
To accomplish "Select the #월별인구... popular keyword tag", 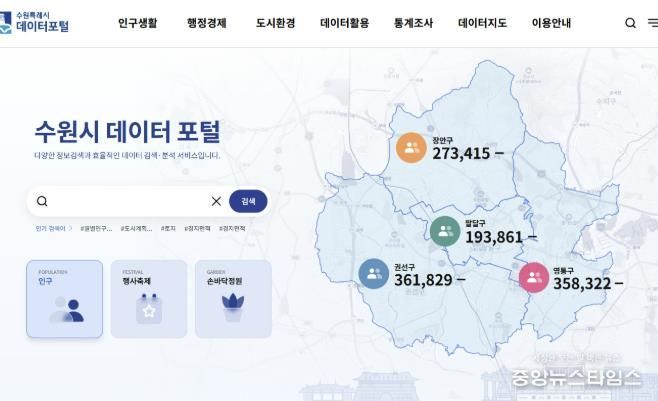I will [x=96, y=229].
